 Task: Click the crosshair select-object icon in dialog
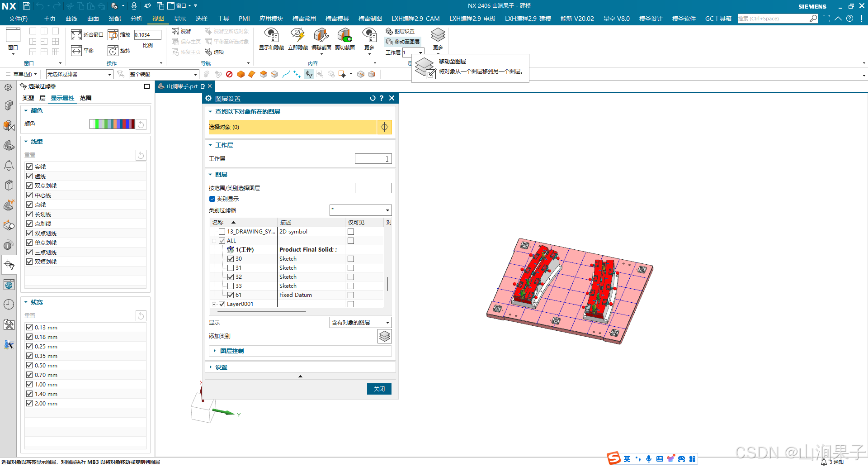[384, 127]
